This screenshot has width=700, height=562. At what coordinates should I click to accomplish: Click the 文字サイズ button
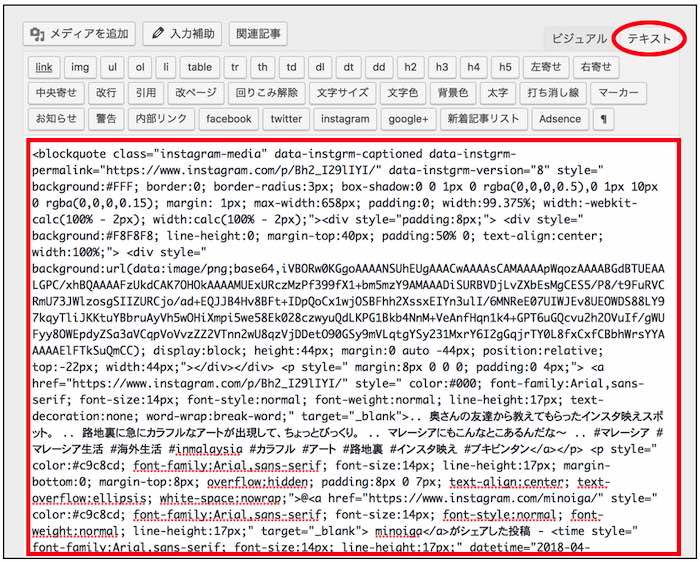point(342,93)
